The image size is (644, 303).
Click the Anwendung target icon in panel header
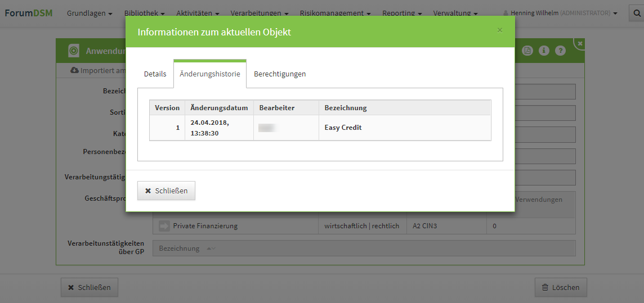(x=74, y=51)
